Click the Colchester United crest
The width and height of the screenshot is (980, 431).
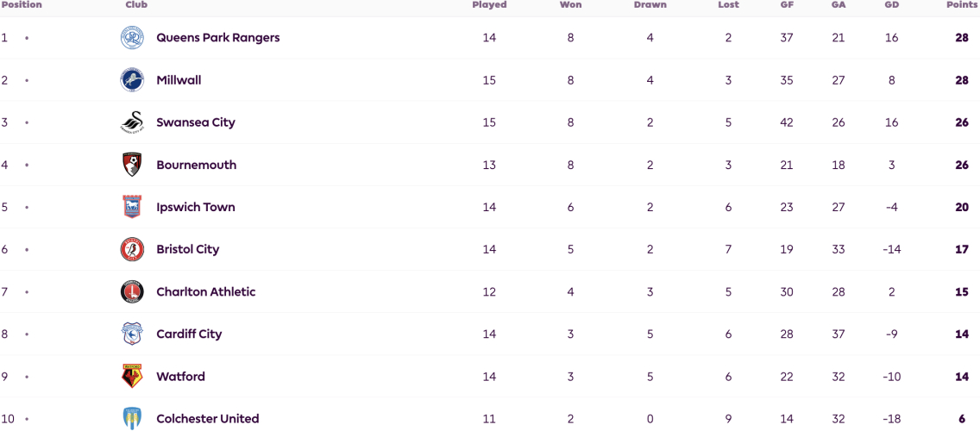tap(132, 418)
